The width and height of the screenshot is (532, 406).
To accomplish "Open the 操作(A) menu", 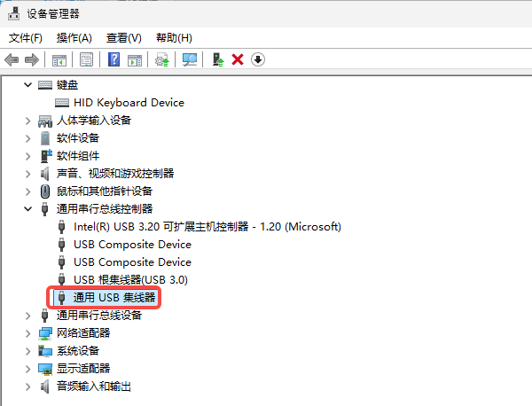I will [74, 37].
